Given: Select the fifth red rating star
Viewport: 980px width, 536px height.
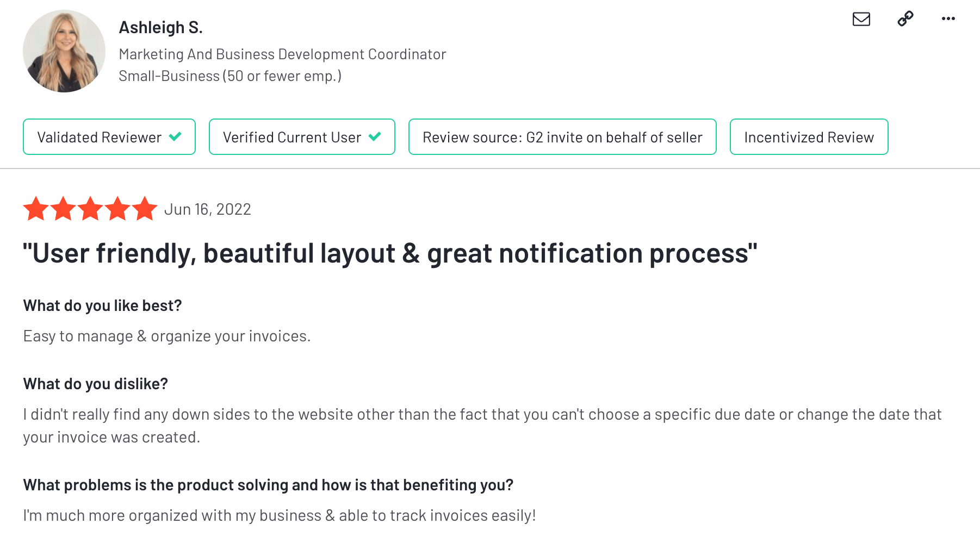Looking at the screenshot, I should pos(144,208).
